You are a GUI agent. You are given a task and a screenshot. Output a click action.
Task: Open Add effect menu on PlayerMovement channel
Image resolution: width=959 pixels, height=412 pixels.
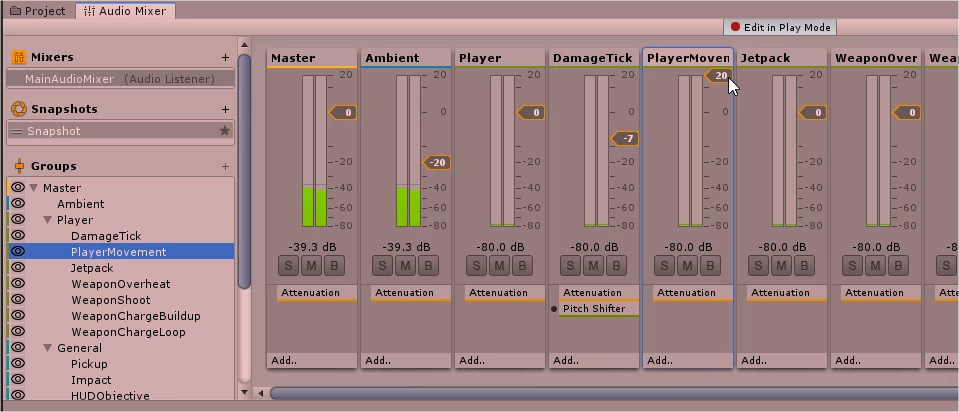pyautogui.click(x=688, y=361)
